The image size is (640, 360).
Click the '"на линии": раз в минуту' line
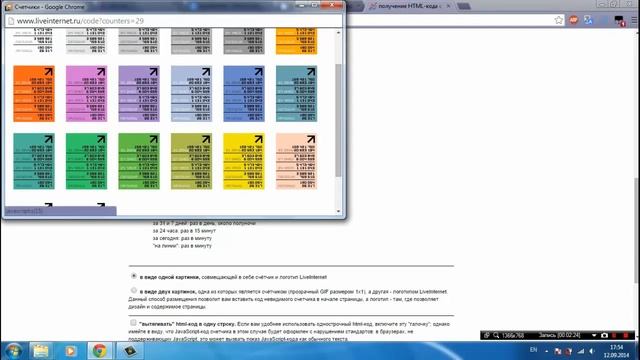click(x=182, y=246)
